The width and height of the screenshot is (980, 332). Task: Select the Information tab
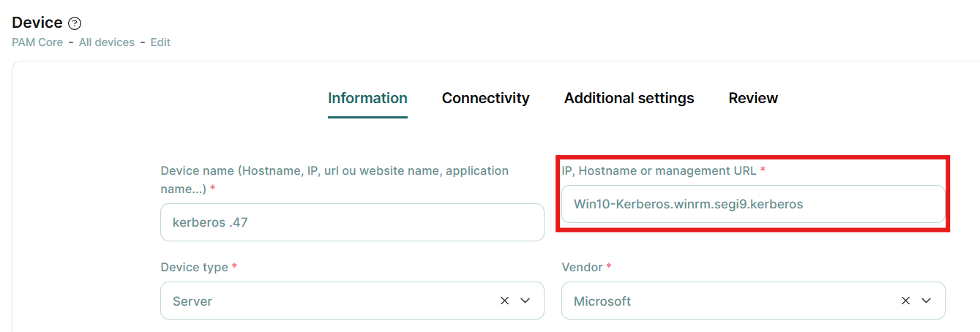point(367,98)
